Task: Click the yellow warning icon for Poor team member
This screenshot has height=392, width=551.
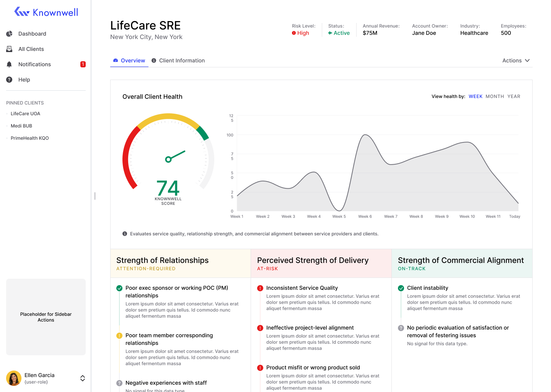Action: click(119, 336)
